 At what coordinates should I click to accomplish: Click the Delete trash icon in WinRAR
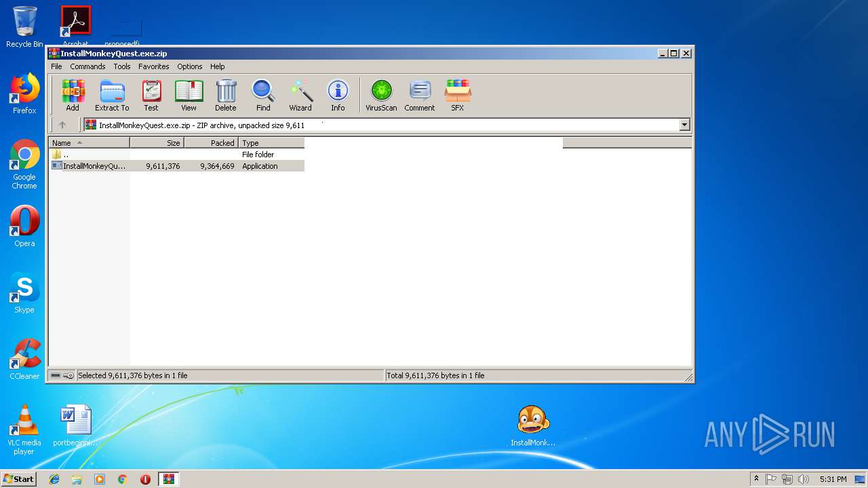[226, 96]
